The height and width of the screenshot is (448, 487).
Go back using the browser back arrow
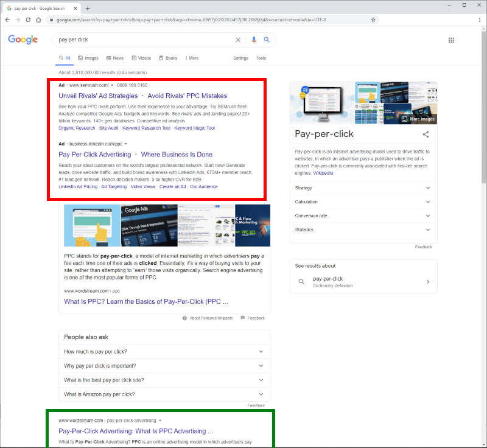(7, 20)
